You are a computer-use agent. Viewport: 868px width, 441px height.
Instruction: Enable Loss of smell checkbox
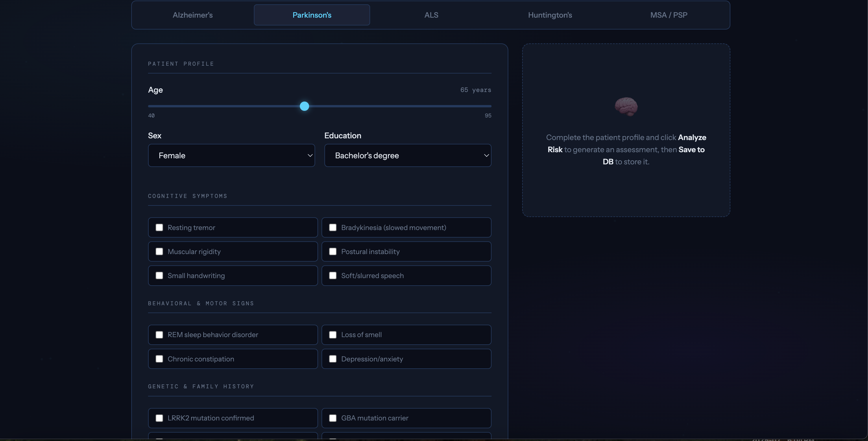click(x=333, y=335)
